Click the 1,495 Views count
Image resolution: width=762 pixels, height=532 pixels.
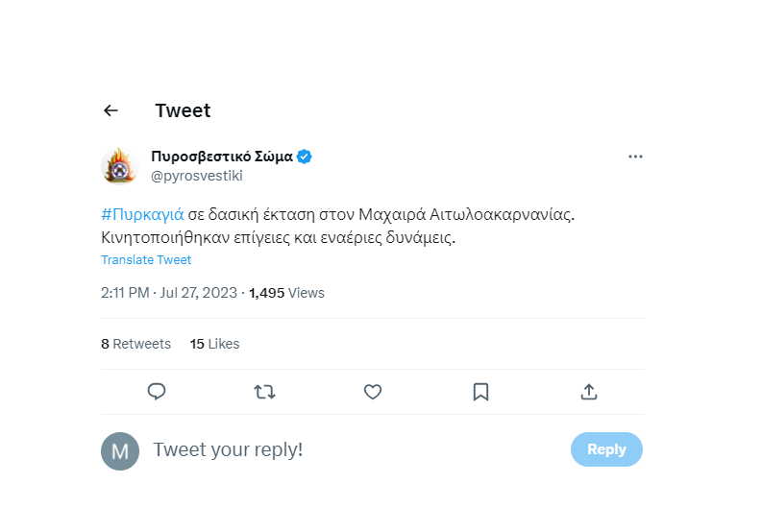[x=286, y=293]
